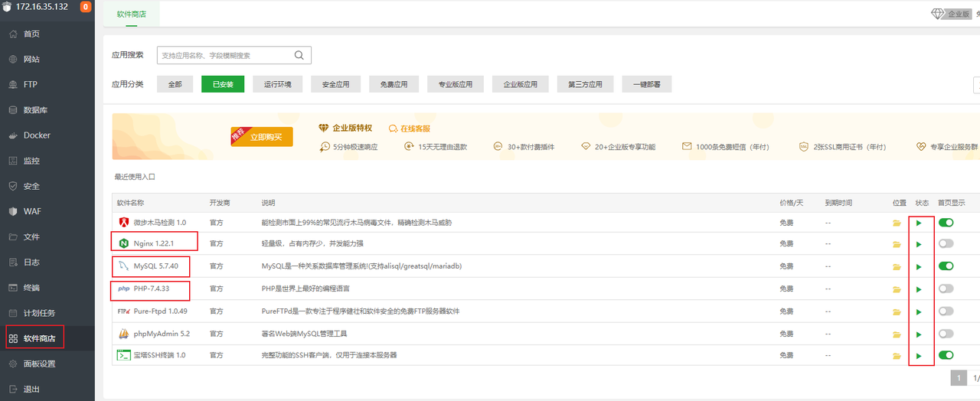Click the 终端 sidebar icon

[13, 288]
